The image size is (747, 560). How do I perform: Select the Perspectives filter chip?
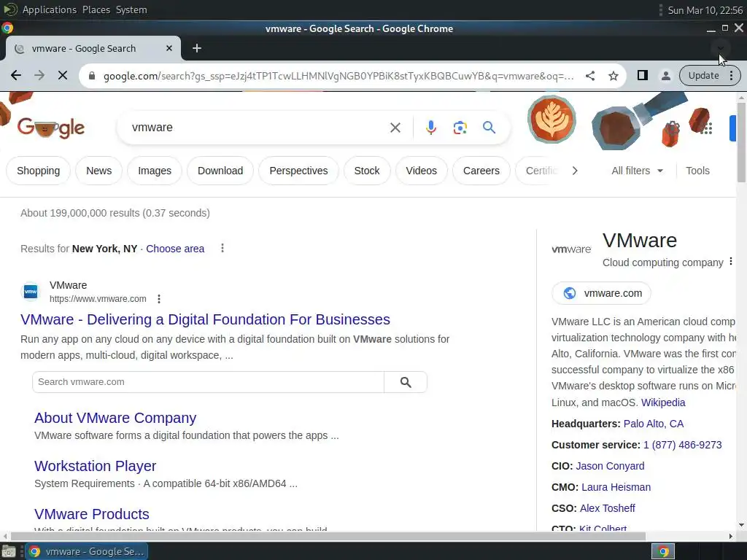coord(298,171)
